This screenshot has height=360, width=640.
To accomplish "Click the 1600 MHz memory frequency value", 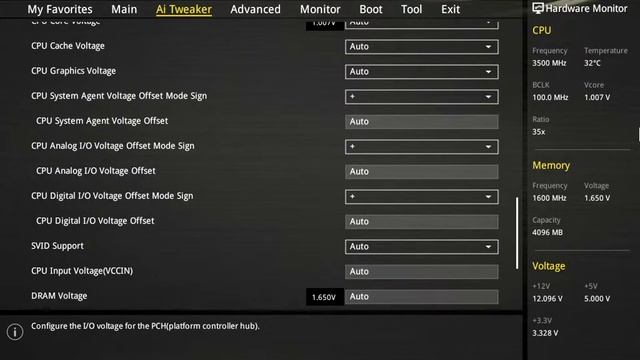I will [549, 198].
